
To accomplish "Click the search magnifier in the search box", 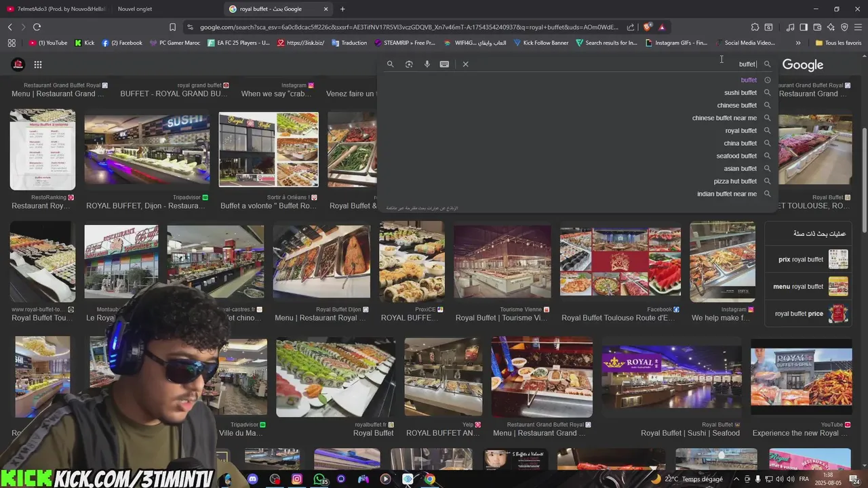I will coord(390,64).
